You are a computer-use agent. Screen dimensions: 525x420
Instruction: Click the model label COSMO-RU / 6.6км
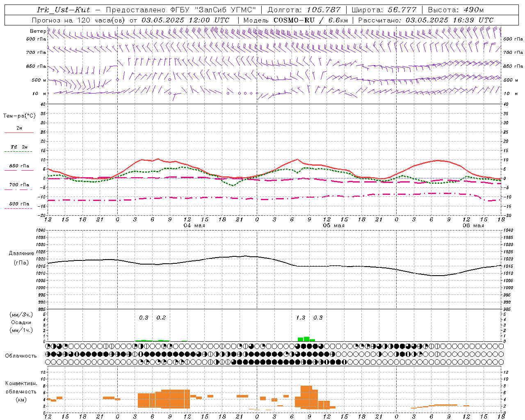click(311, 20)
